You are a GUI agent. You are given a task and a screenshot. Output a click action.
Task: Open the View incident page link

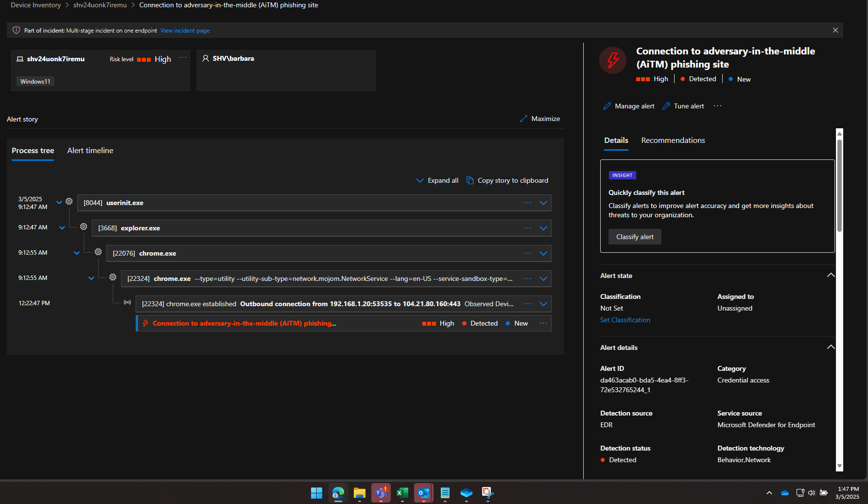click(185, 31)
